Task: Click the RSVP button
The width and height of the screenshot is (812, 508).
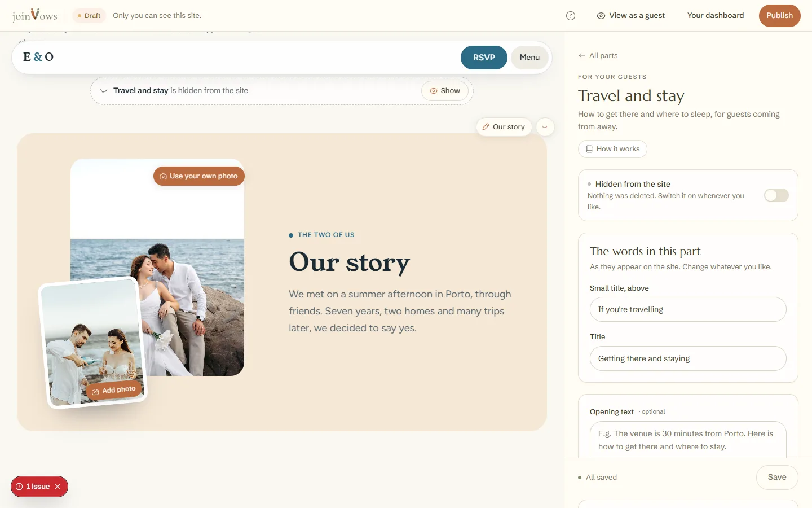Action: click(x=484, y=58)
